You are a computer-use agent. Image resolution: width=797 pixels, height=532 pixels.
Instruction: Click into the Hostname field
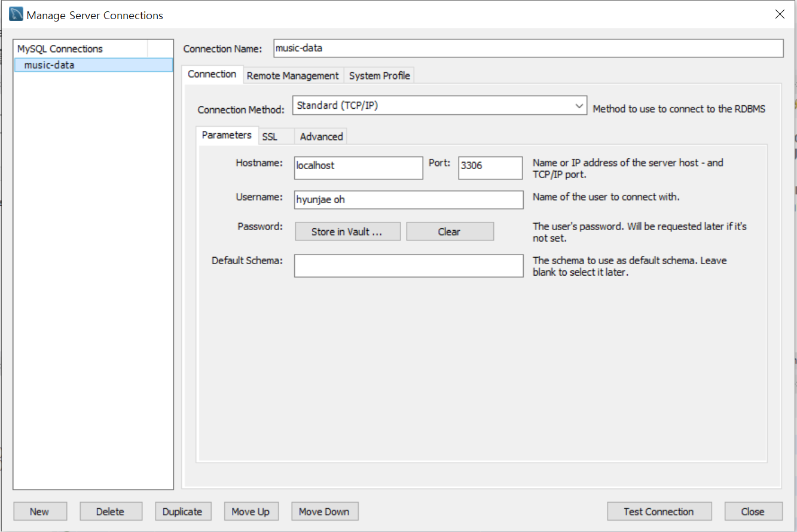coord(359,167)
